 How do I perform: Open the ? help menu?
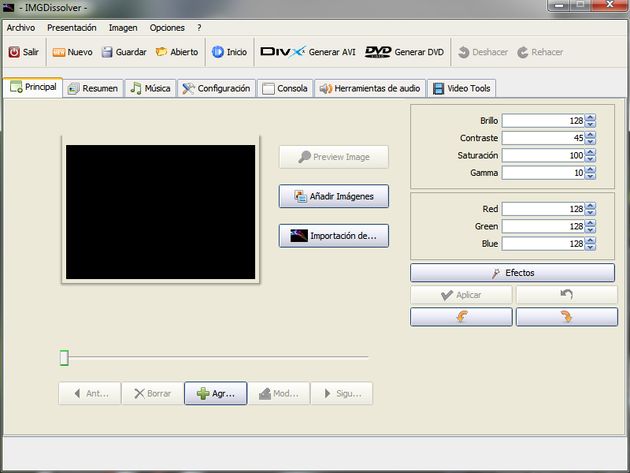(x=199, y=28)
